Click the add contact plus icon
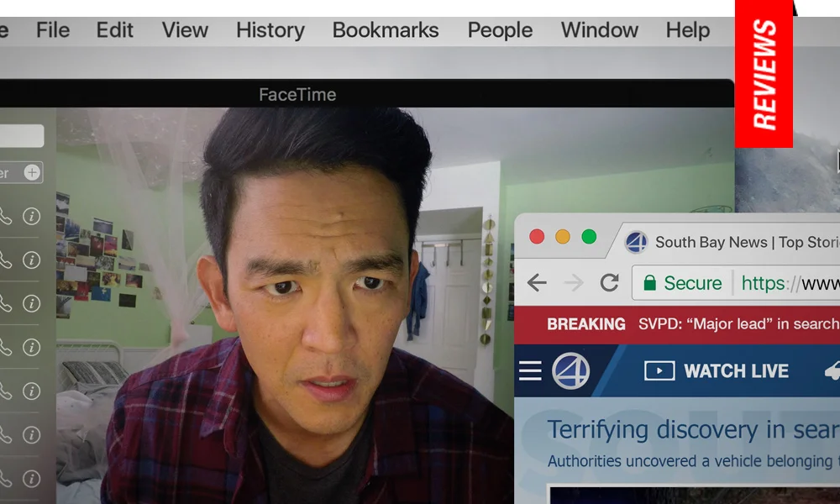This screenshot has width=840, height=504. [31, 172]
